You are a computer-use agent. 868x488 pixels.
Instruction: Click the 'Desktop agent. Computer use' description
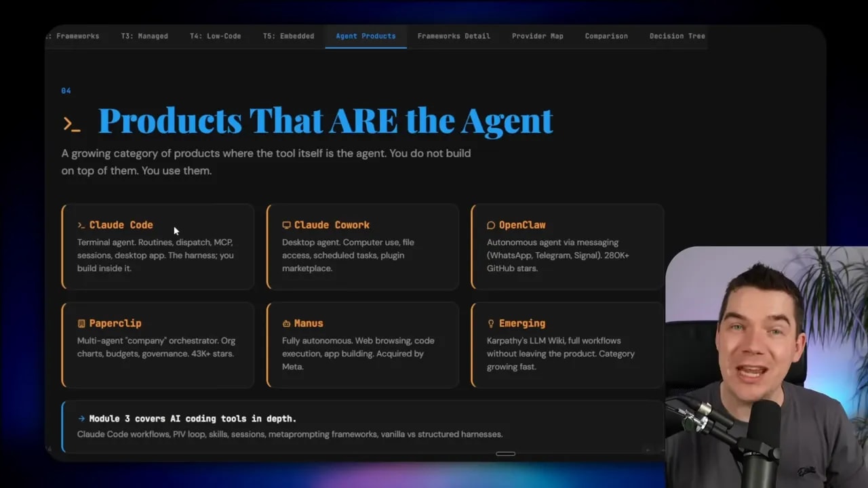coord(348,255)
